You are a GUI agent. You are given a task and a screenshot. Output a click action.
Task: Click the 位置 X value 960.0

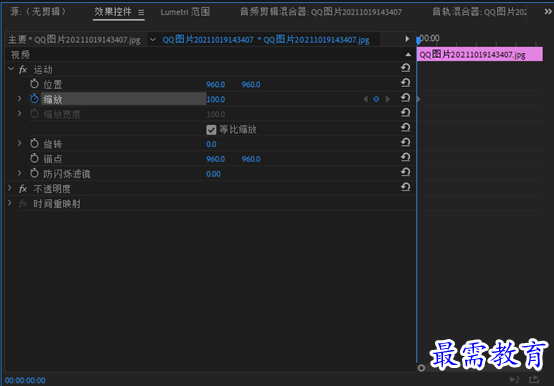[x=216, y=85]
